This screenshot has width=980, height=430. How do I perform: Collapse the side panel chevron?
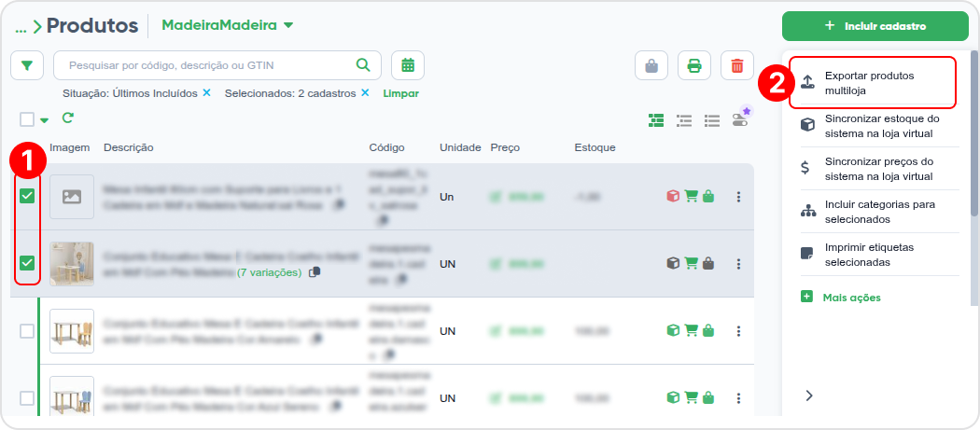[x=809, y=395]
